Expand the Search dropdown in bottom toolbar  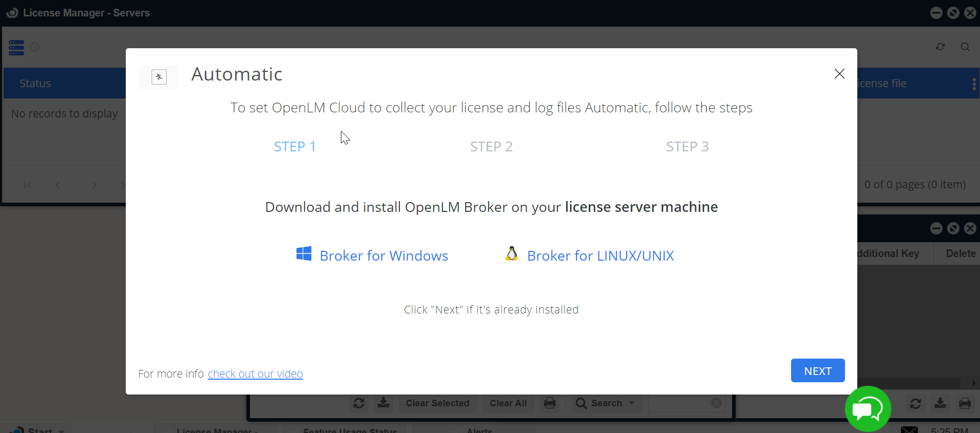(x=631, y=403)
